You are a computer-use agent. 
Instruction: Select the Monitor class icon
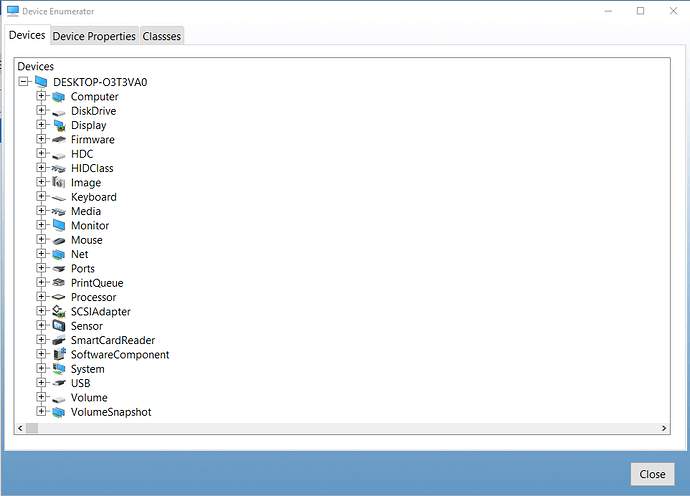click(59, 225)
